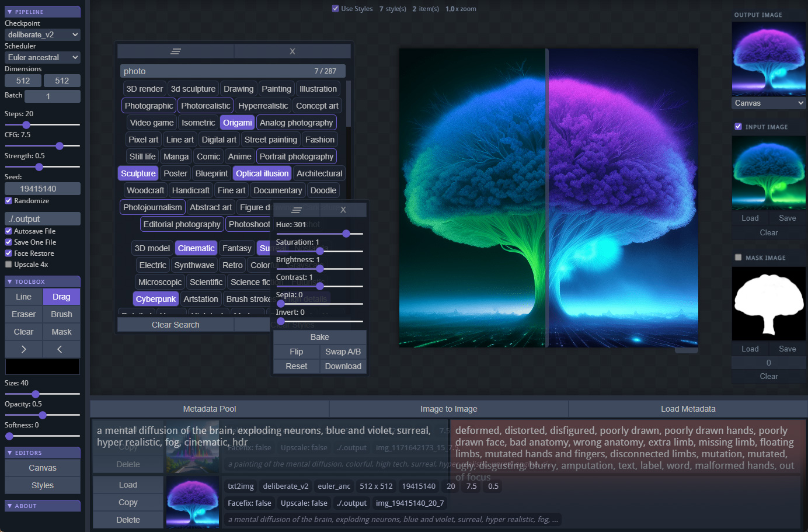Switch to the Image to Image tab

tap(449, 409)
